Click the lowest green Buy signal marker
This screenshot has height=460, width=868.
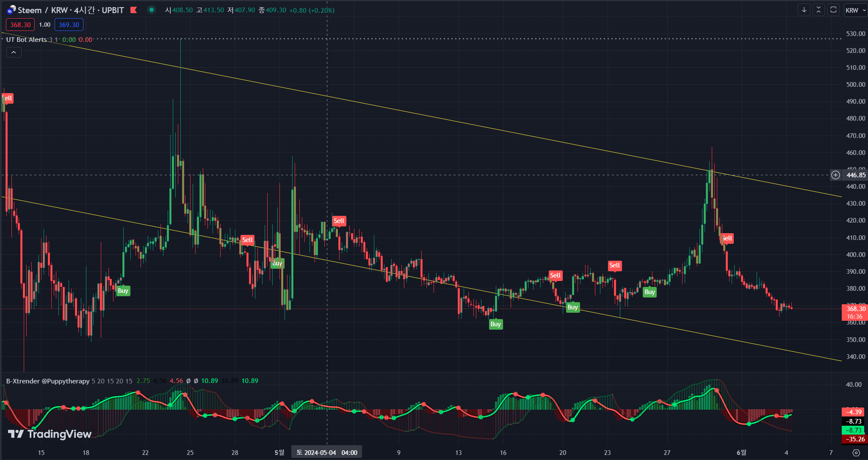[x=495, y=324]
